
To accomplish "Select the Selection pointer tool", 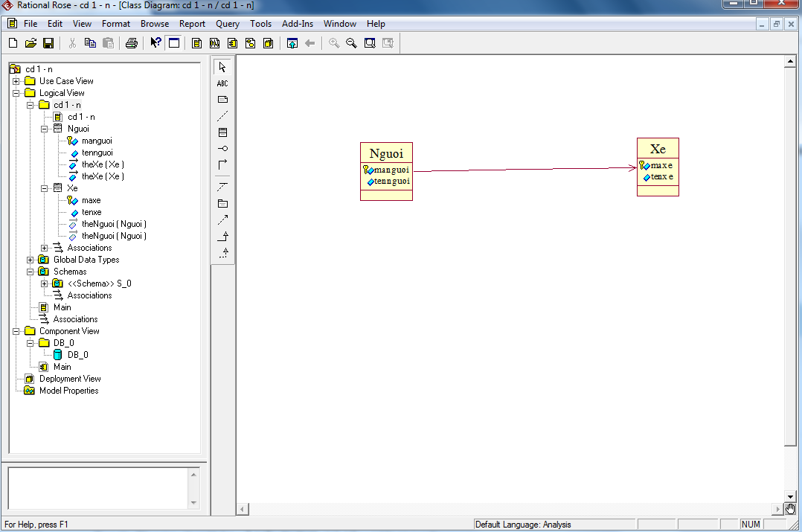I will (222, 67).
